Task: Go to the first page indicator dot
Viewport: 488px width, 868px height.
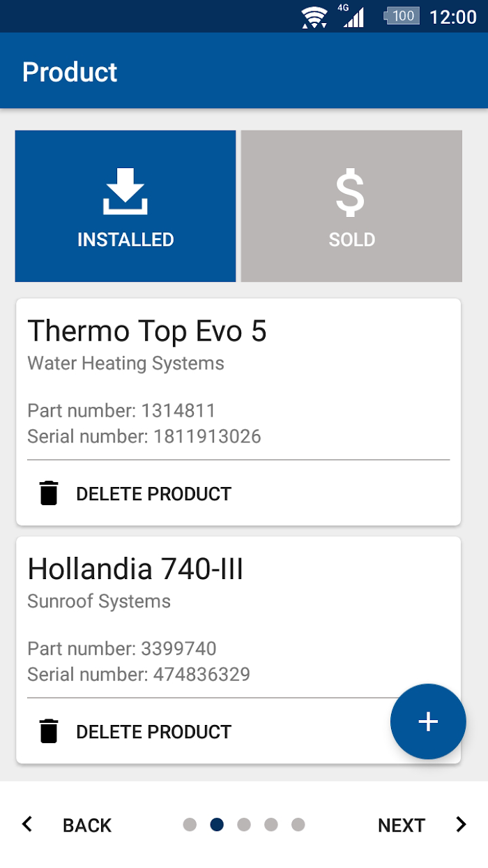Action: (x=190, y=825)
